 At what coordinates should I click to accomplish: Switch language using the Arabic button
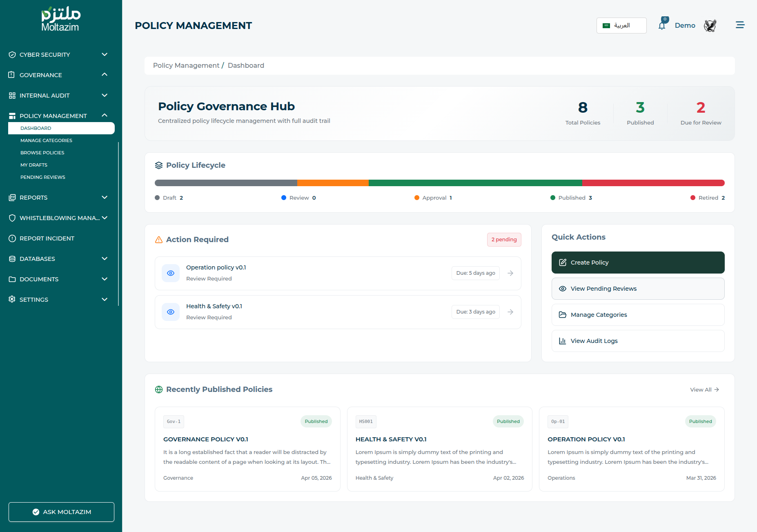[621, 25]
